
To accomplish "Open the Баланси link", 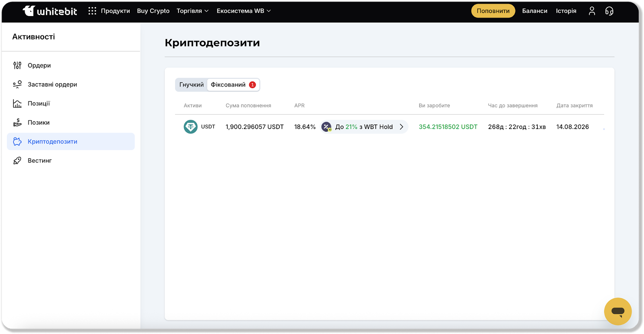I will click(x=535, y=11).
